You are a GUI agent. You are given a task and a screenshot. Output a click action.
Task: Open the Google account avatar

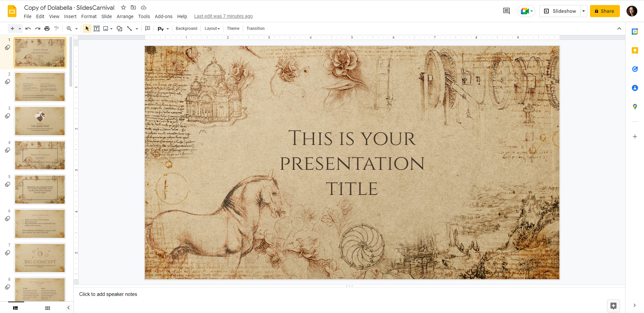[x=632, y=11]
